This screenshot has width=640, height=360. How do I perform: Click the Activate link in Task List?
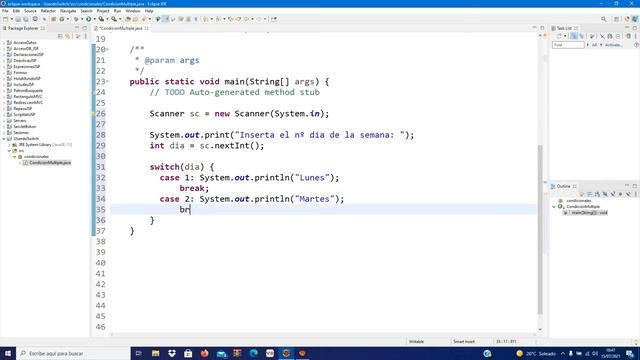point(613,45)
